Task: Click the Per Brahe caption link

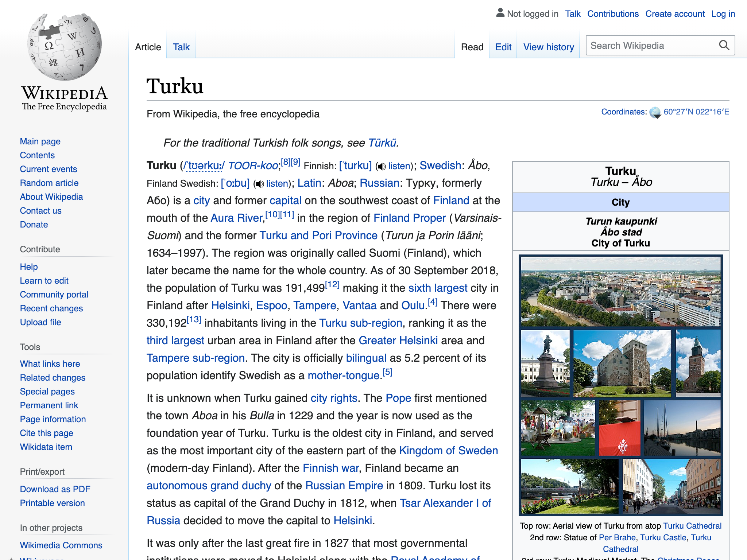Action: pos(617,537)
